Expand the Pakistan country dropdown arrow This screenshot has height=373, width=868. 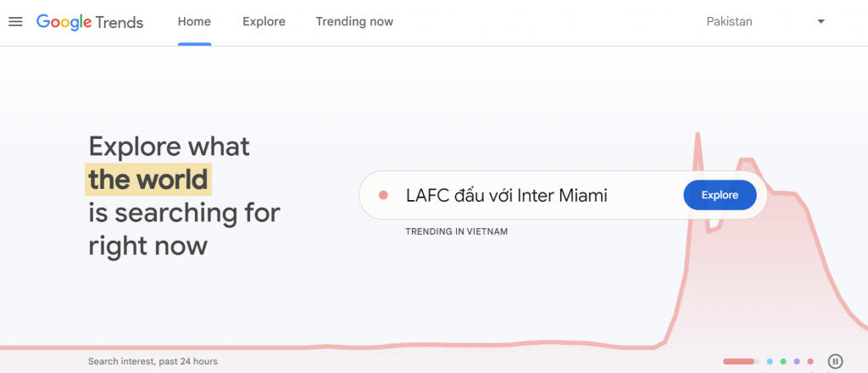click(821, 22)
